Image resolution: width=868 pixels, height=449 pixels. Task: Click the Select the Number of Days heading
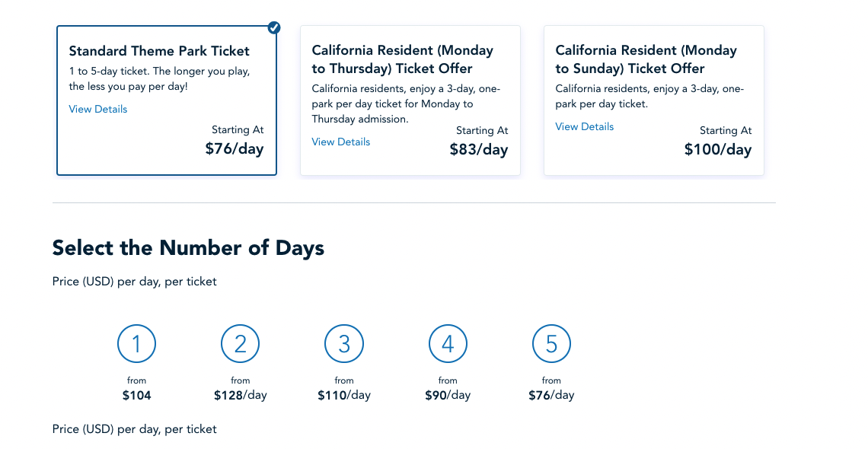pyautogui.click(x=188, y=247)
